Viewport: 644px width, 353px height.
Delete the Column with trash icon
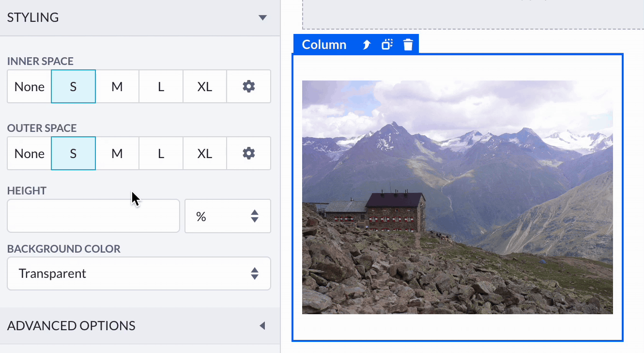408,45
